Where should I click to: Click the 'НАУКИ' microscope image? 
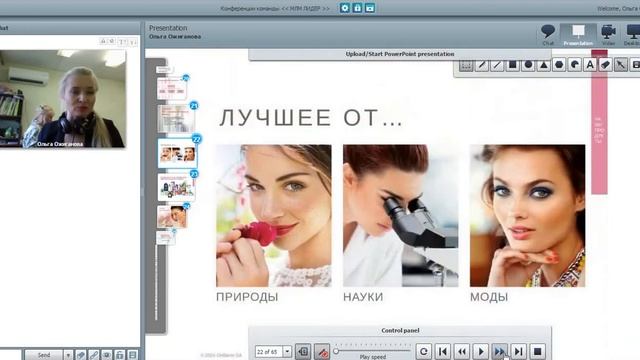tap(401, 216)
